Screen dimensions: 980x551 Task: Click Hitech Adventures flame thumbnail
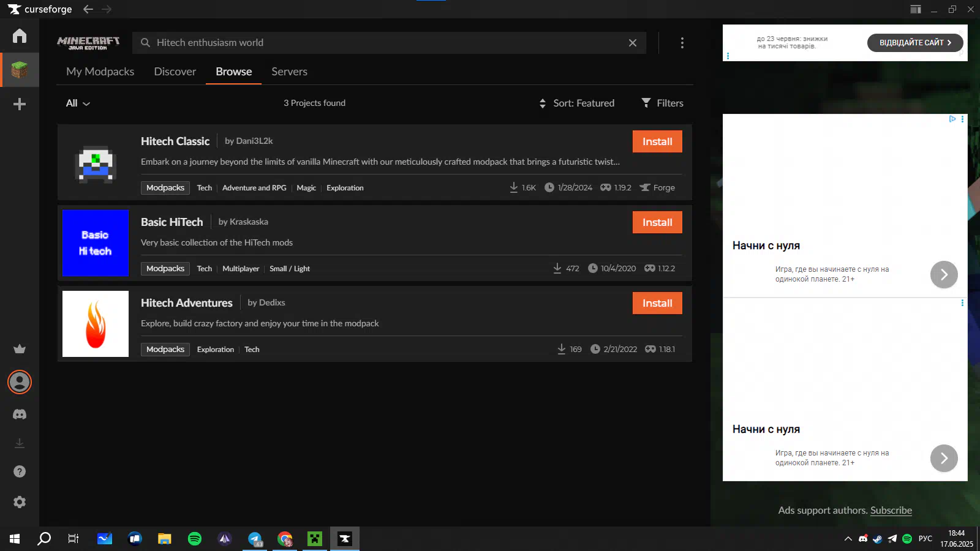point(96,324)
